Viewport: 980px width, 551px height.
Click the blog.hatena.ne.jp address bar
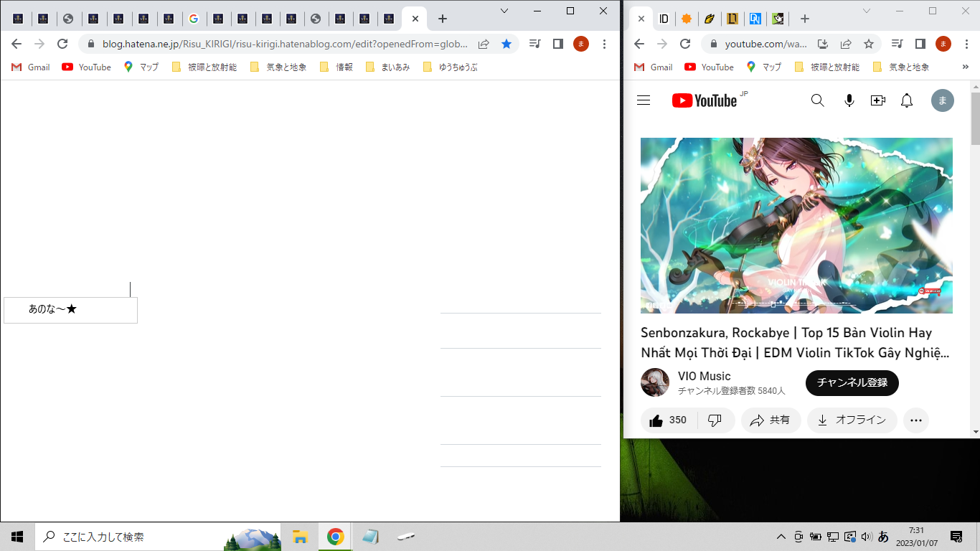coord(286,44)
